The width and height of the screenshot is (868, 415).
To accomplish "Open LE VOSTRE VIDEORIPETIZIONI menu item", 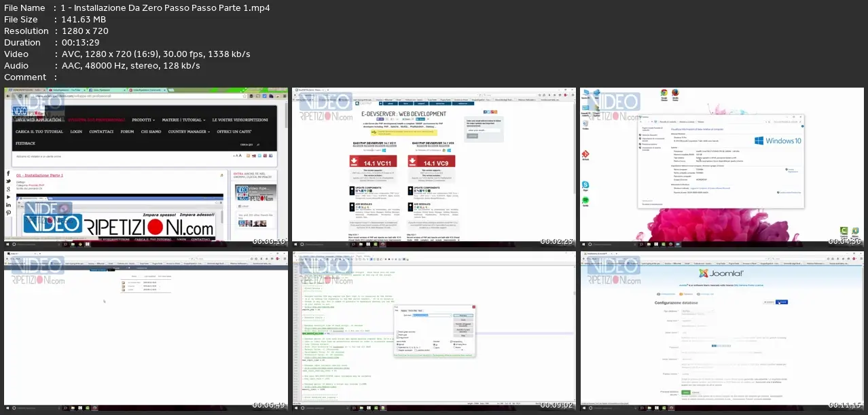I will [x=240, y=120].
